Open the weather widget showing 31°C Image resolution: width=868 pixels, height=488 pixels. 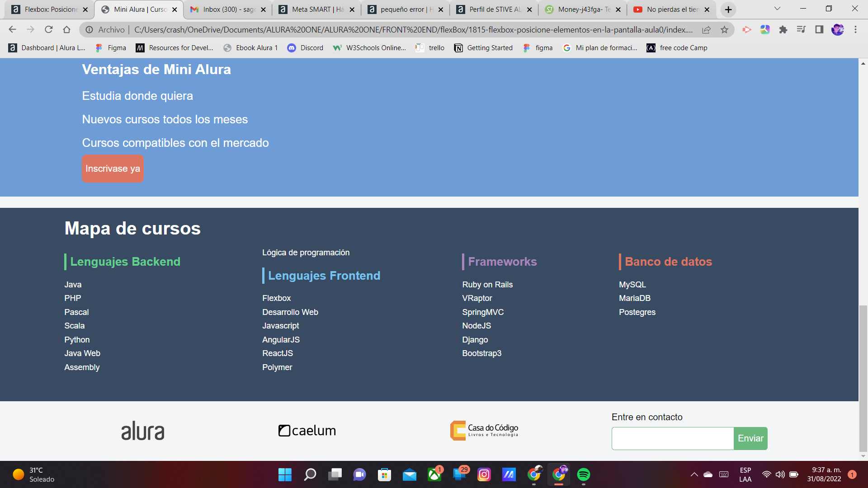[x=34, y=474]
